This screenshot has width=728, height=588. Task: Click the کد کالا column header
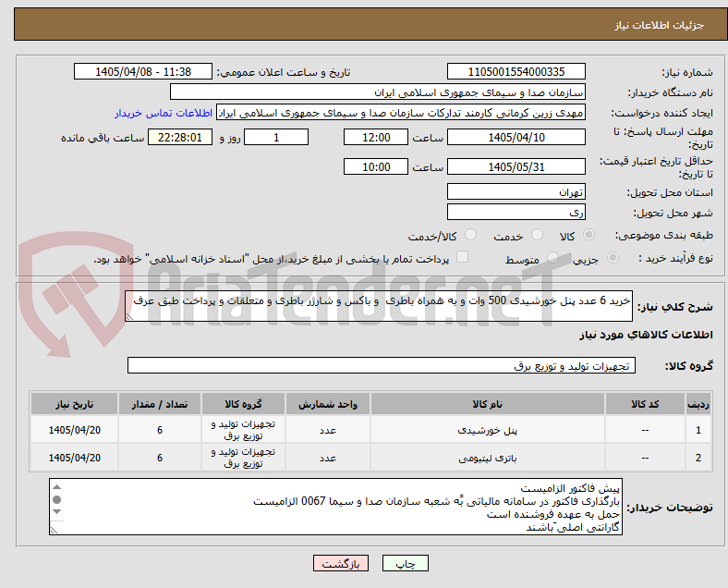645,404
